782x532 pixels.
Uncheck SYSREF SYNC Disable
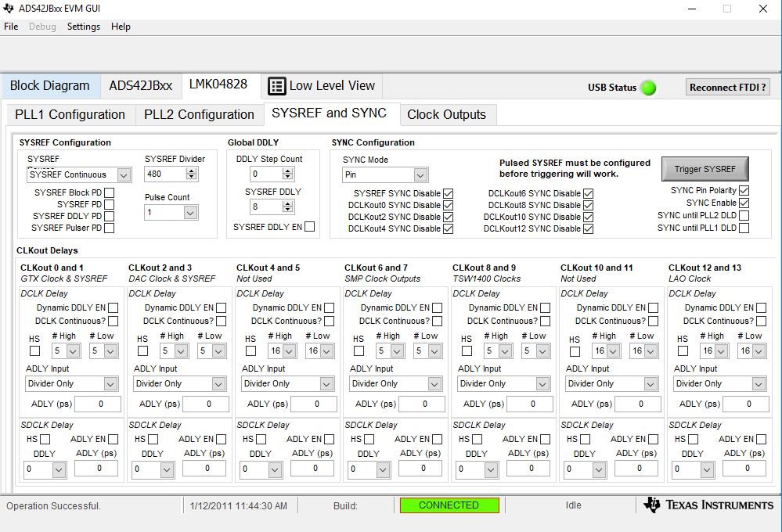pyautogui.click(x=448, y=193)
